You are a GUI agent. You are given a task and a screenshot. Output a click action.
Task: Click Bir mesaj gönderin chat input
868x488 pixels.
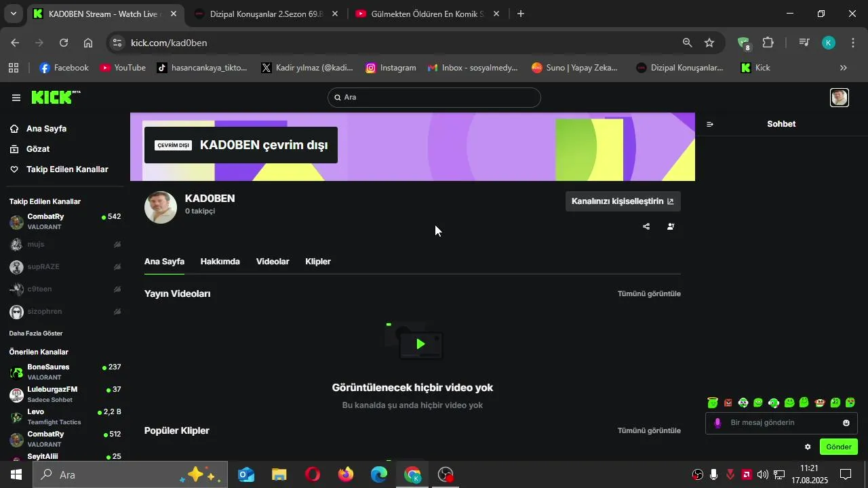point(781,423)
